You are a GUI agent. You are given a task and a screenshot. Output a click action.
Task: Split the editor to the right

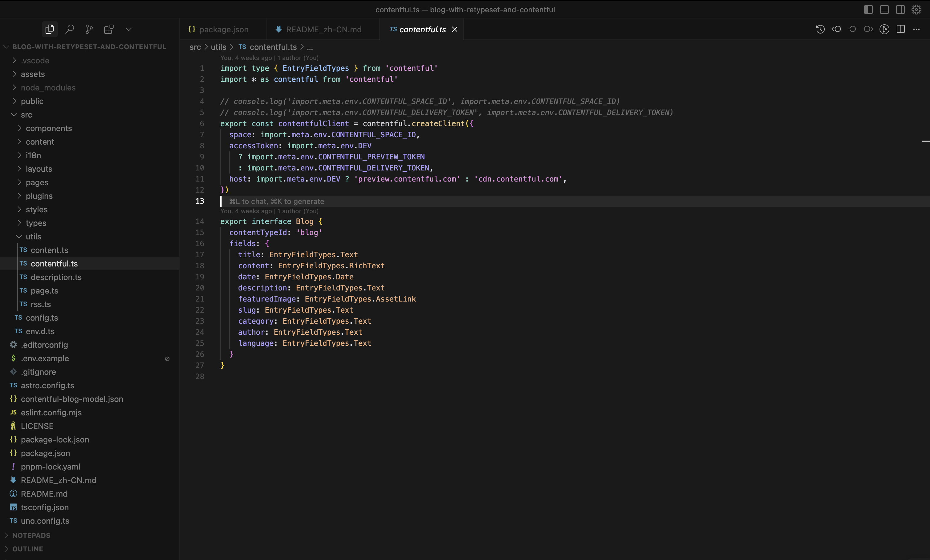[900, 30]
